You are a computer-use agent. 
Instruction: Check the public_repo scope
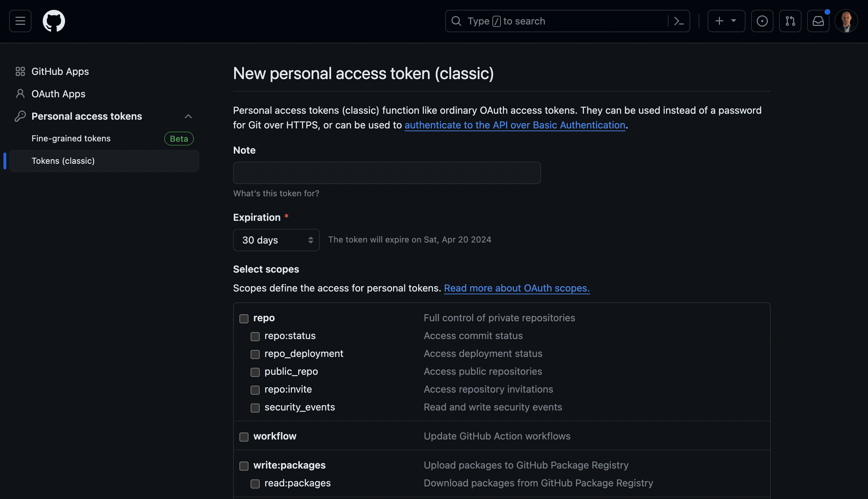click(255, 372)
